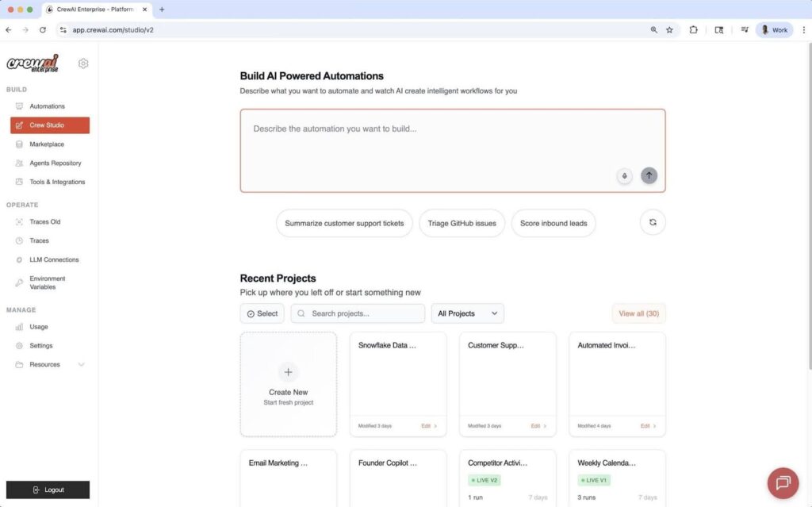Open LLM Connections in the sidebar
The width and height of the screenshot is (812, 507).
(x=50, y=259)
